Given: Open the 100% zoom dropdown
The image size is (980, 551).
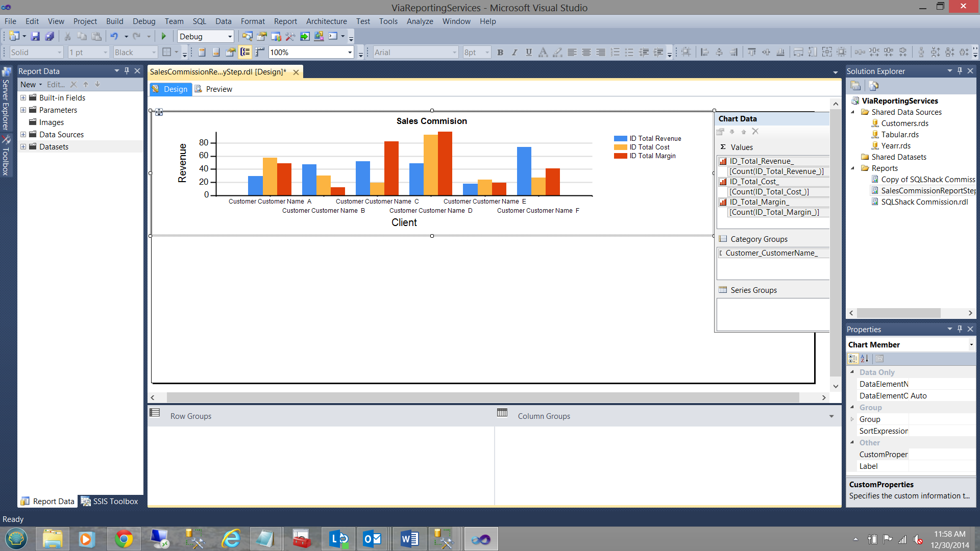Looking at the screenshot, I should (x=350, y=52).
